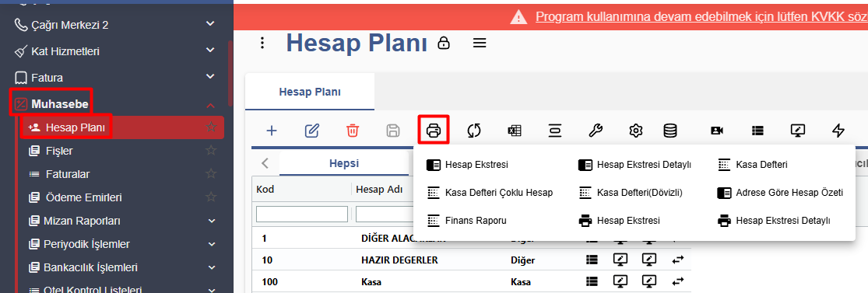This screenshot has height=293, width=868.
Task: Click the plus icon to add account
Action: (x=271, y=131)
